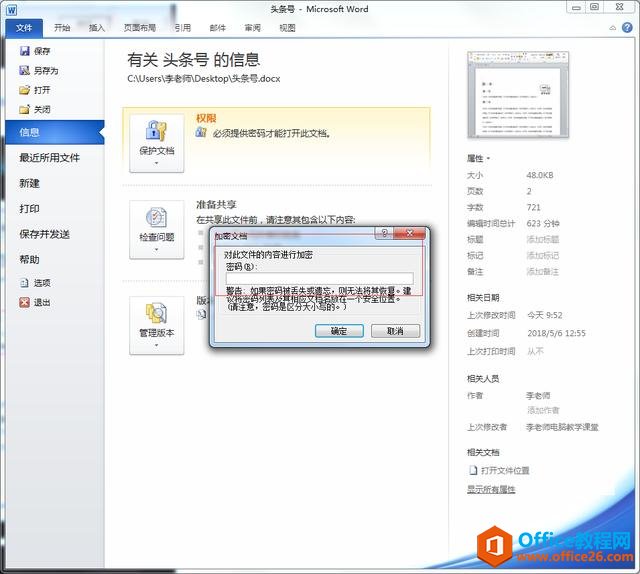Expand the Manage Versions dropdown arrow

pyautogui.click(x=156, y=345)
